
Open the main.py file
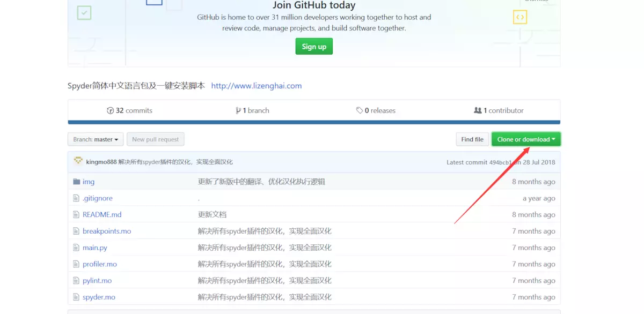[x=95, y=248]
